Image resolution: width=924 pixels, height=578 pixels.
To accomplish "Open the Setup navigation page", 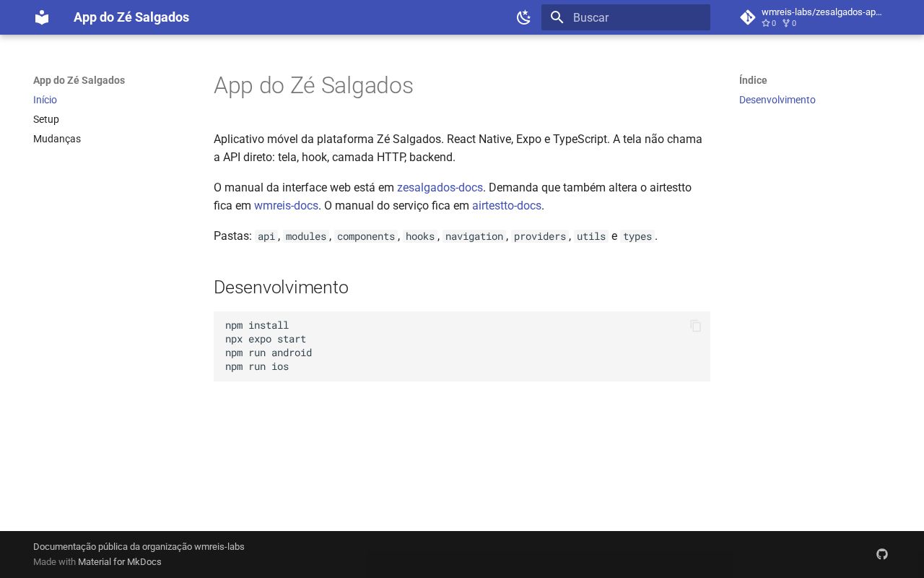I will pyautogui.click(x=46, y=119).
